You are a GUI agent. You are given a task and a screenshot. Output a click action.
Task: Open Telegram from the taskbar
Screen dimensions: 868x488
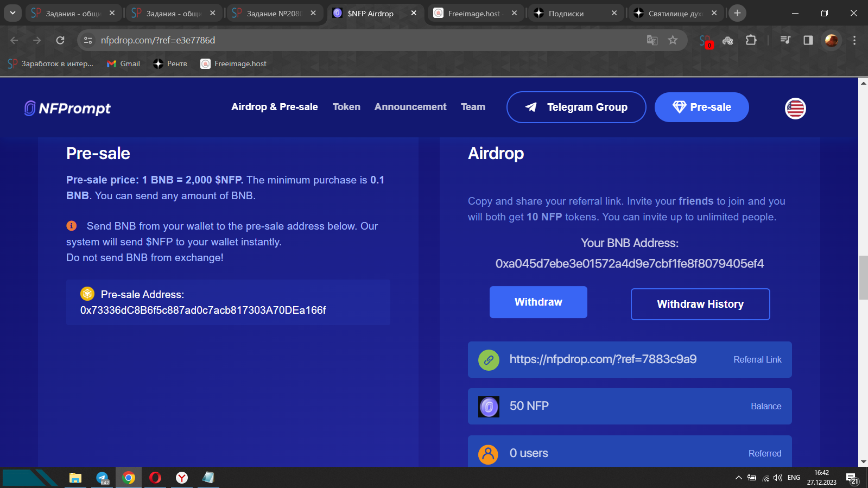tap(102, 478)
